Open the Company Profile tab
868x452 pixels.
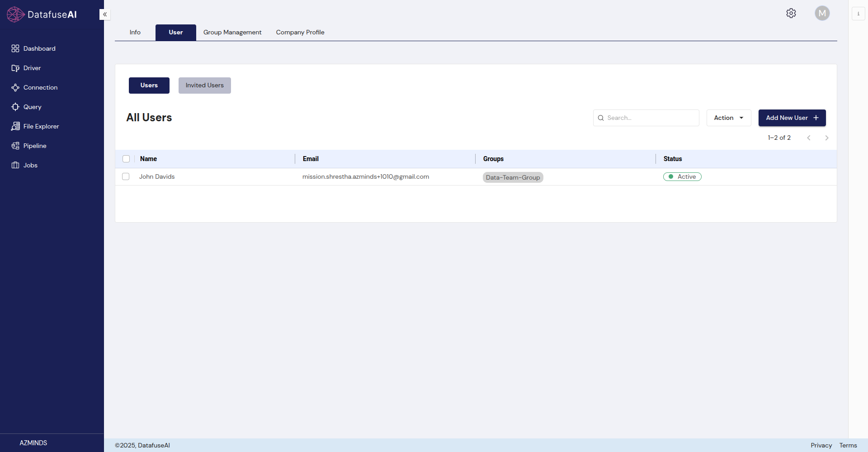[x=300, y=32]
